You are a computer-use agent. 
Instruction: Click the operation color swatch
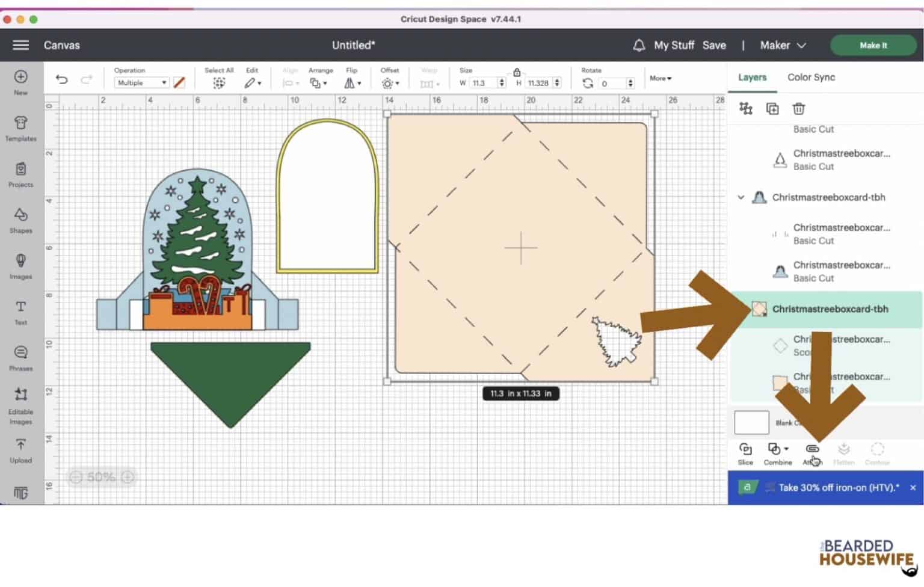coord(179,83)
